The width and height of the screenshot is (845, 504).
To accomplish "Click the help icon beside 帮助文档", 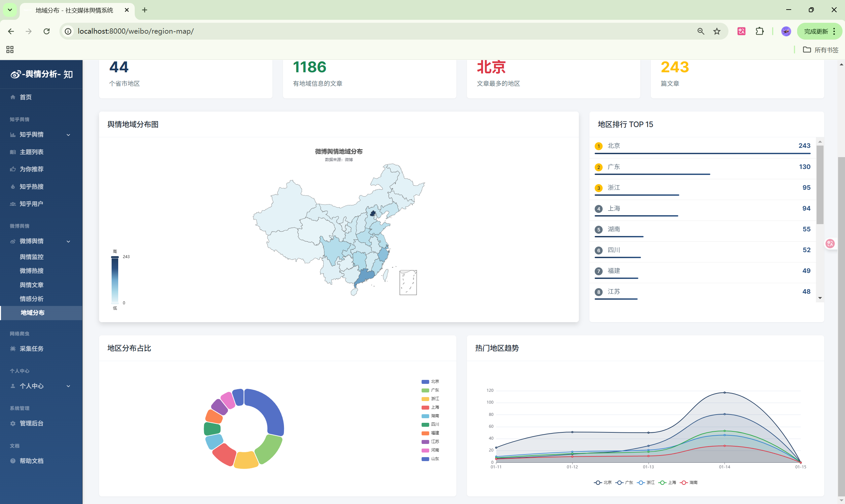I will pos(13,461).
